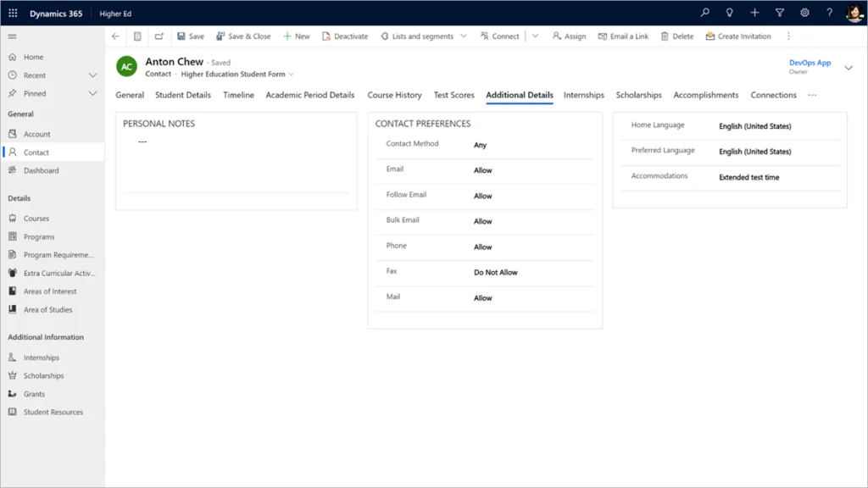
Task: Open the Settings gear icon
Action: (804, 13)
